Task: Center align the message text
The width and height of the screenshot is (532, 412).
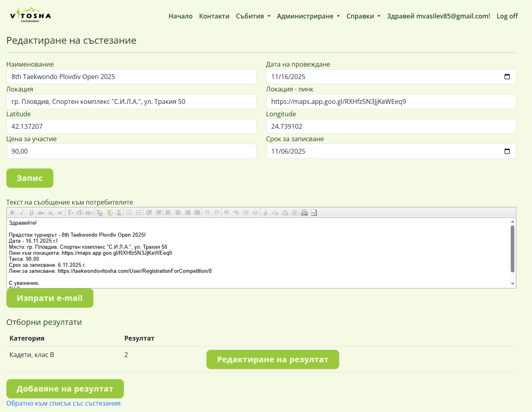Action: click(178, 213)
